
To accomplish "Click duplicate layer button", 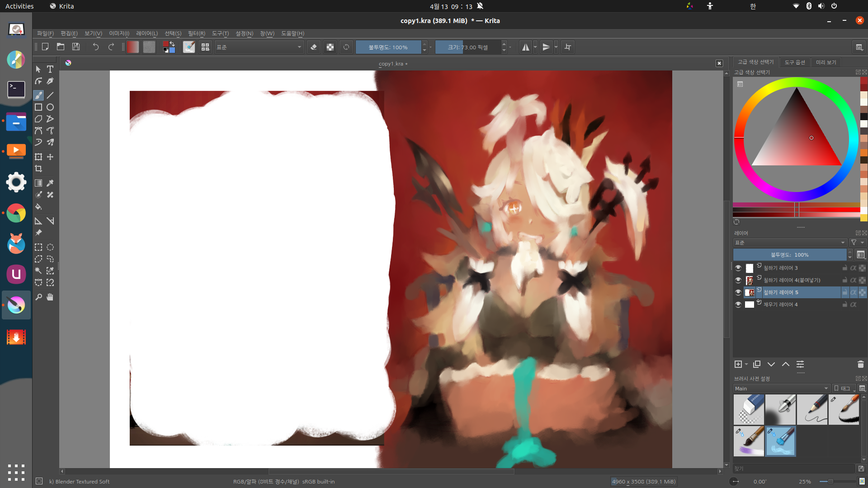I will tap(757, 364).
